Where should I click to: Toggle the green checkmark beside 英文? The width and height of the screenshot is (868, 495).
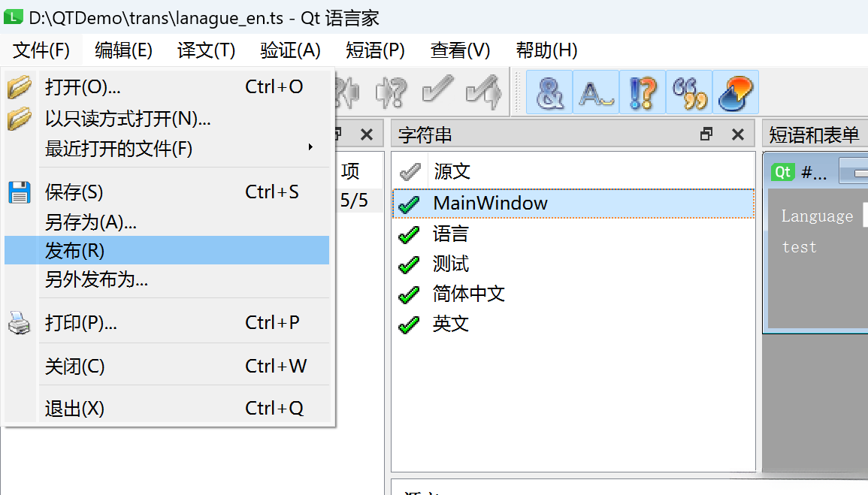tap(409, 324)
